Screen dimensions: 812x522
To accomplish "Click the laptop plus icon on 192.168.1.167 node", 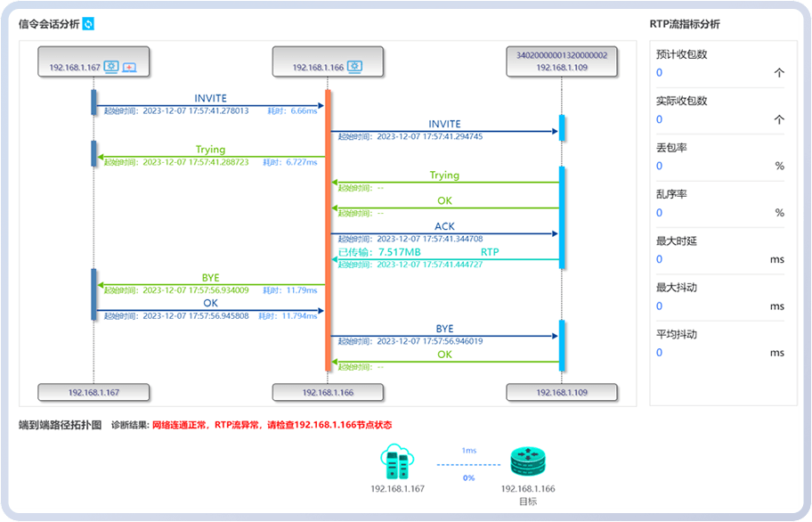I will (x=129, y=67).
